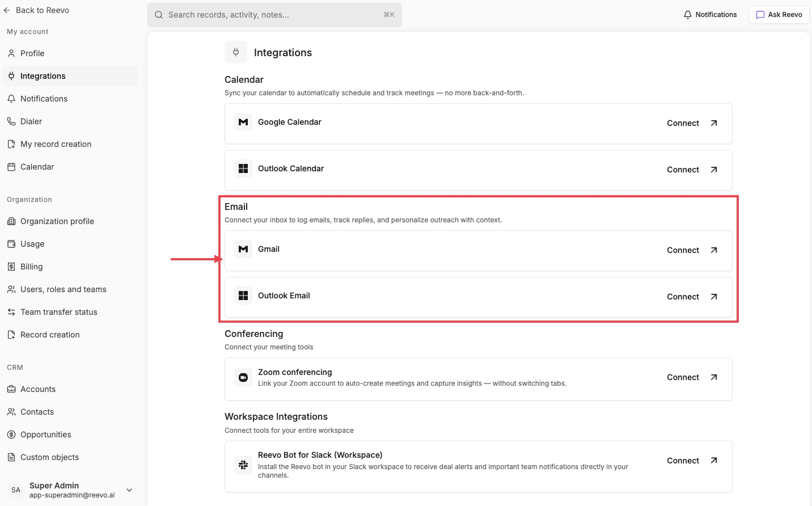Open Accounts CRM settings
The image size is (812, 506).
coord(70,389)
